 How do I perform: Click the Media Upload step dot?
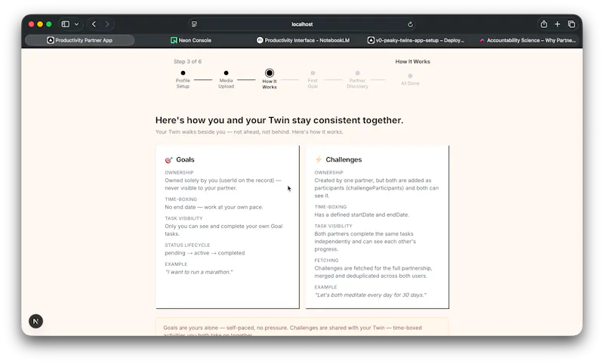pyautogui.click(x=226, y=72)
